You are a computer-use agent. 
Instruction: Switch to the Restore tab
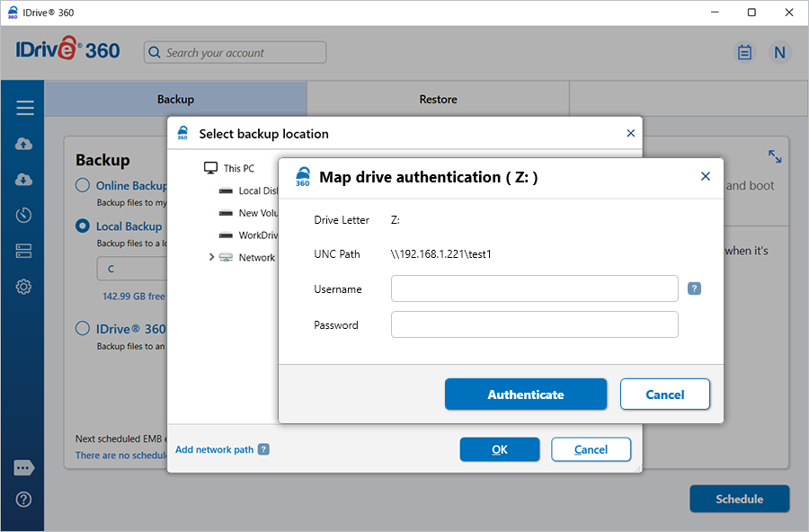coord(438,99)
